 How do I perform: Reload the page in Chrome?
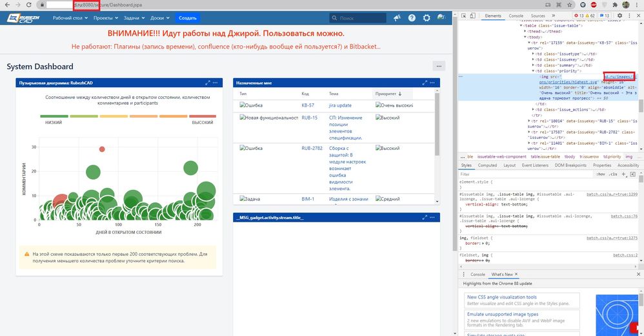click(x=29, y=5)
